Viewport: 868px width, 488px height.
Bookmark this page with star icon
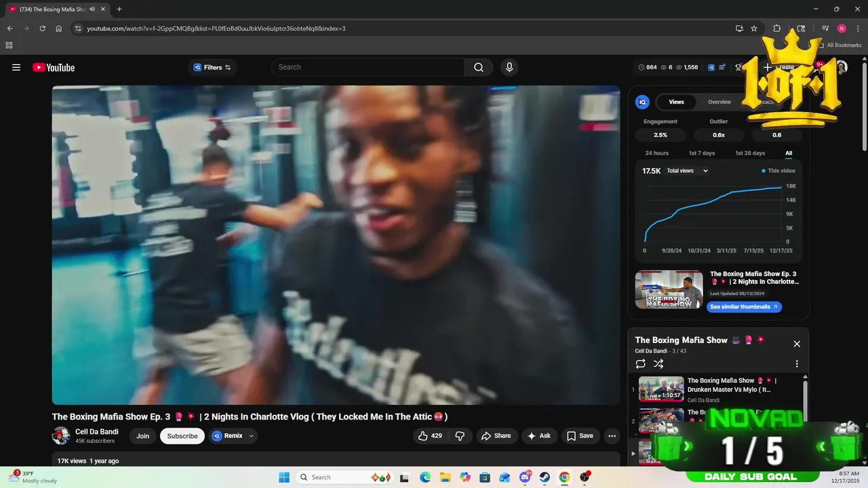coord(754,28)
